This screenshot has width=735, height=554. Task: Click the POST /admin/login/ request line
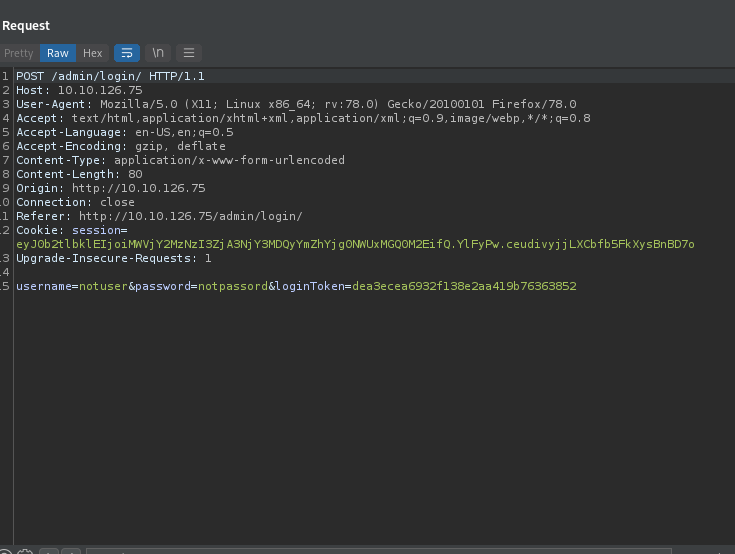110,76
